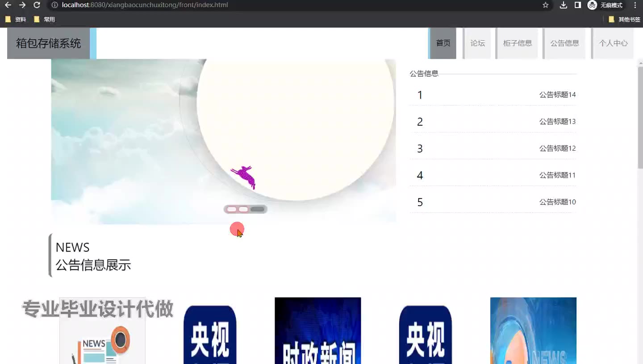Select the 首页 navigation tab

pyautogui.click(x=443, y=43)
